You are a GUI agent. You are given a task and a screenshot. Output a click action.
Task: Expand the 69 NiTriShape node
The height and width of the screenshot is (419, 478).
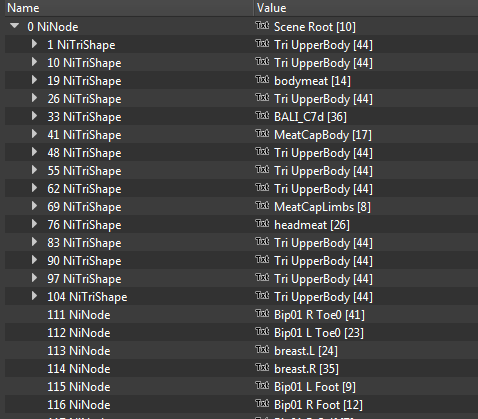click(34, 206)
